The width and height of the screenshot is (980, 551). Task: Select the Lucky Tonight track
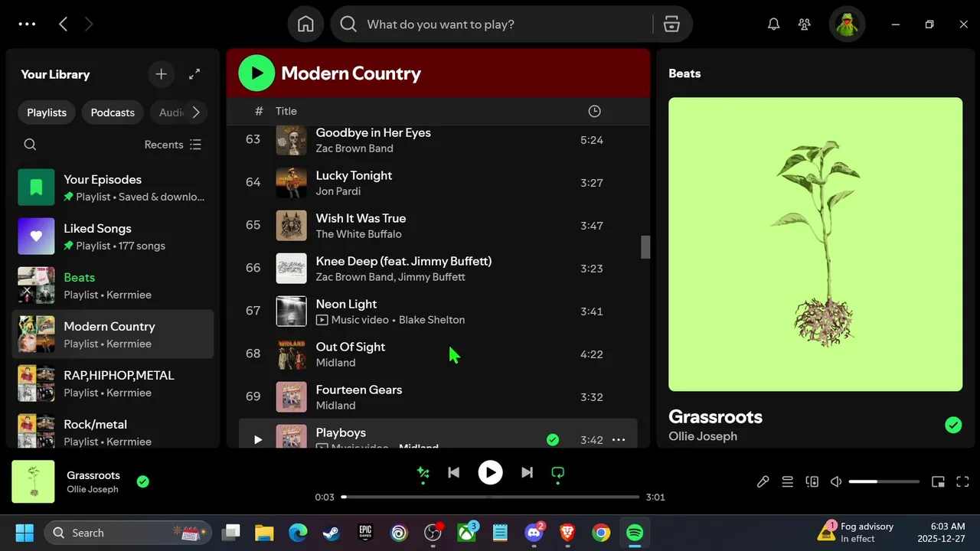pos(438,182)
